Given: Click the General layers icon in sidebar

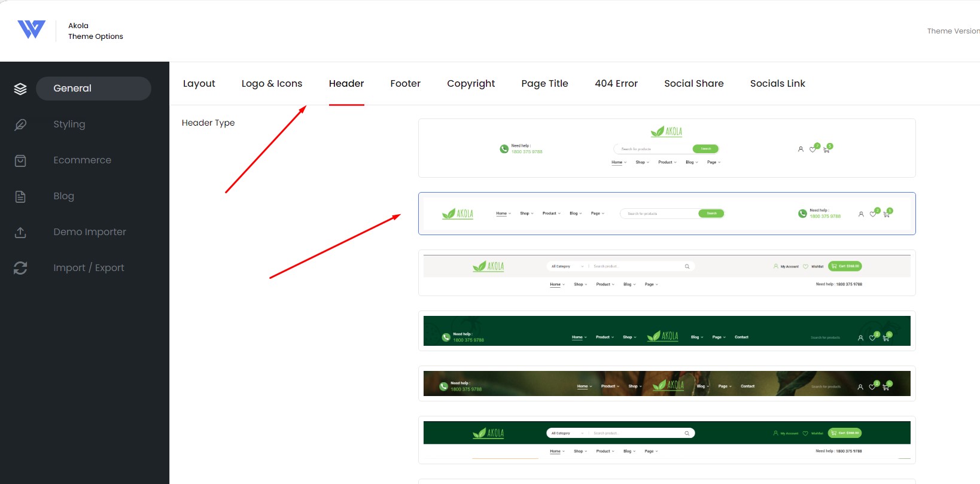Looking at the screenshot, I should pos(20,89).
